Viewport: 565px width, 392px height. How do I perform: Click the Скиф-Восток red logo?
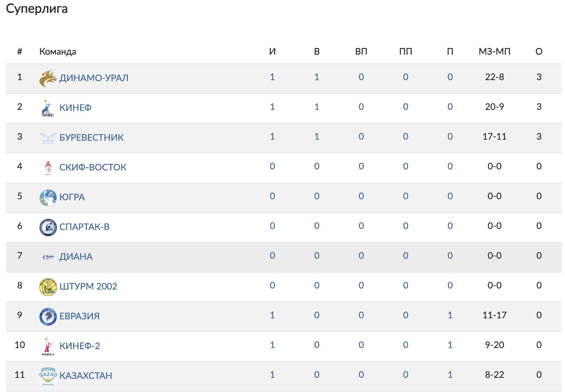pos(48,168)
